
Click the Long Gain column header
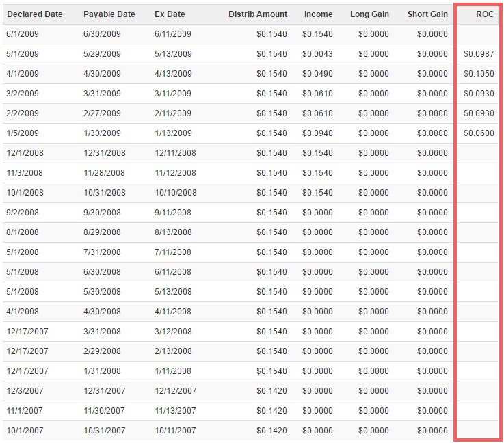coord(370,14)
